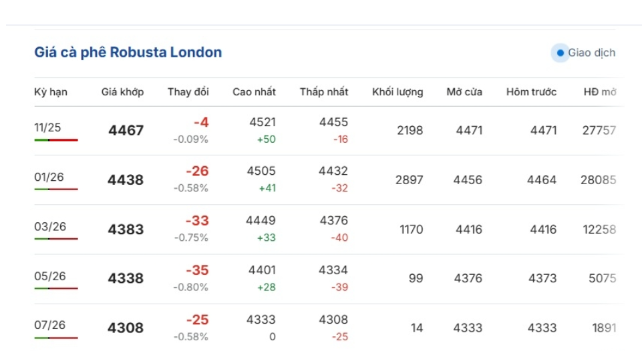The width and height of the screenshot is (644, 351).
Task: Sort by the Khối lượng column header
Action: pyautogui.click(x=397, y=92)
